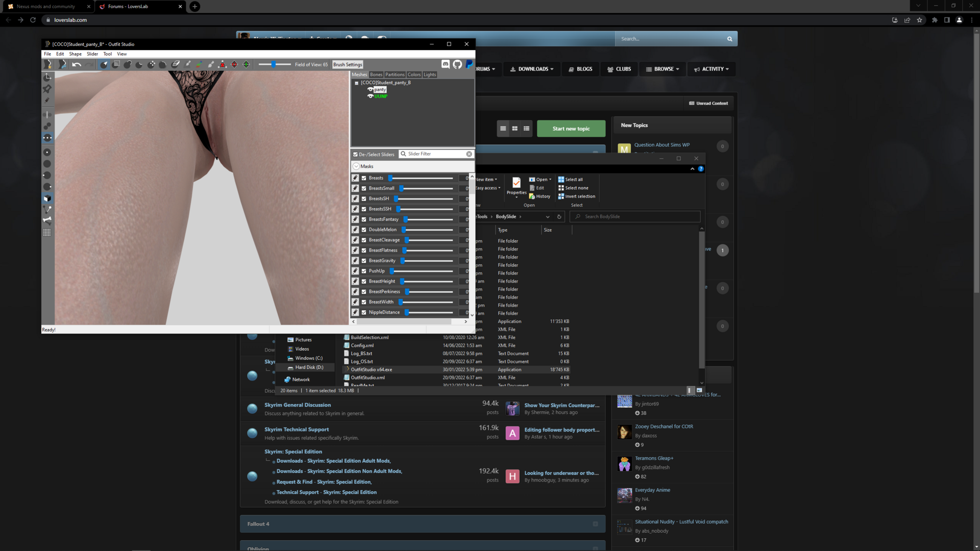Open the GitHub icon in Outfit Studio
This screenshot has width=980, height=551.
pos(457,64)
